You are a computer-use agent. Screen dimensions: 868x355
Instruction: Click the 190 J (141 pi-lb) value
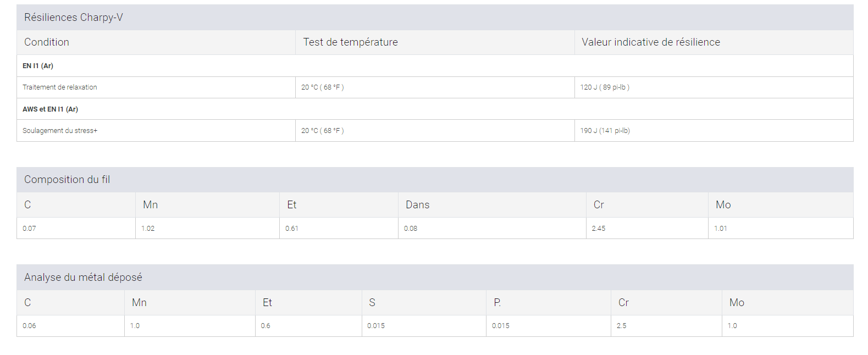tap(605, 131)
